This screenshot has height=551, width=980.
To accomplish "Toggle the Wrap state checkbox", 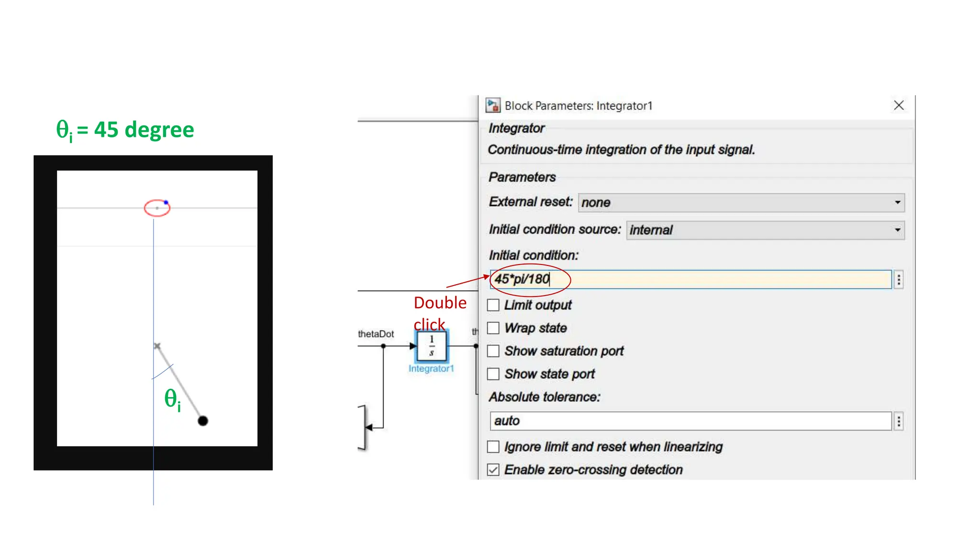I will 493,328.
